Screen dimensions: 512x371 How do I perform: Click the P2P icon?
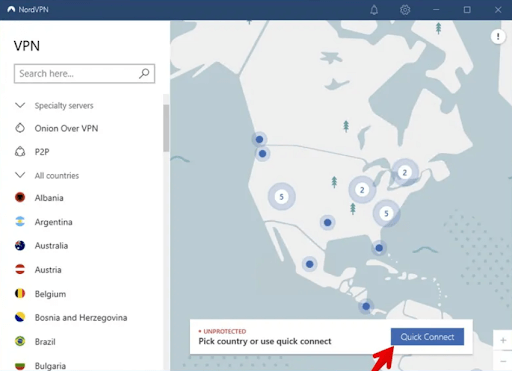pyautogui.click(x=20, y=152)
